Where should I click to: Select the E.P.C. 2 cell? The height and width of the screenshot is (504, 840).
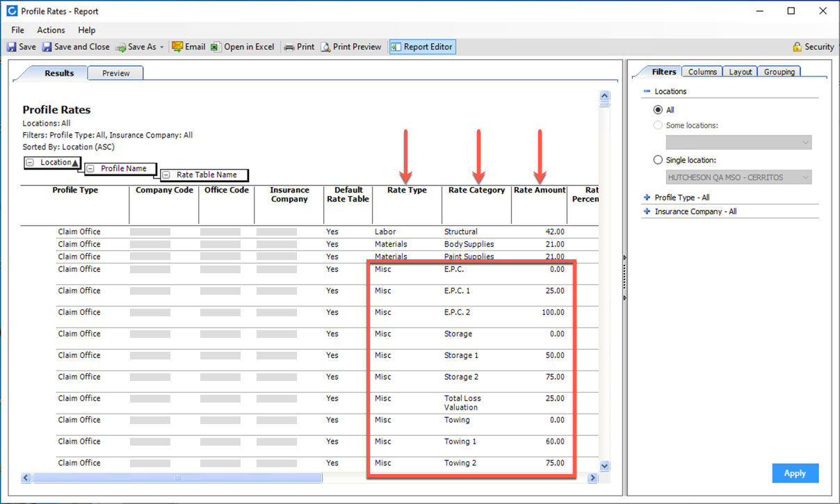tap(457, 312)
